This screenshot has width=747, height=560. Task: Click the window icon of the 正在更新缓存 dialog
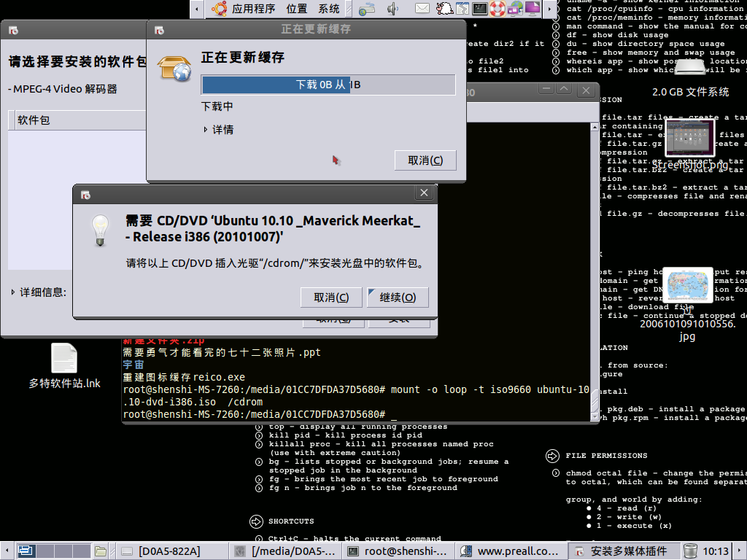tap(160, 31)
